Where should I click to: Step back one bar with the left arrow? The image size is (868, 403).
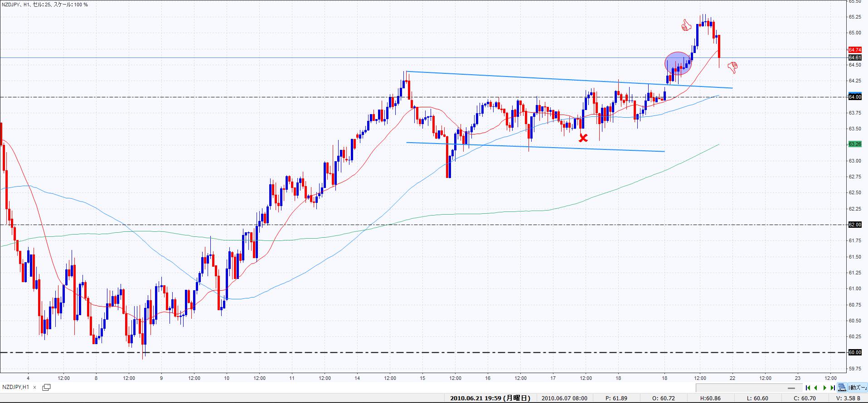tap(816, 388)
